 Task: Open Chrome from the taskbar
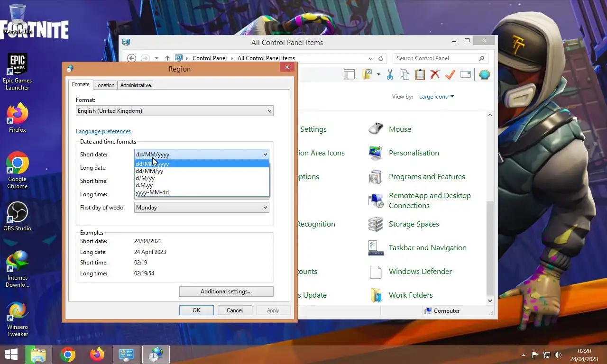(68, 355)
